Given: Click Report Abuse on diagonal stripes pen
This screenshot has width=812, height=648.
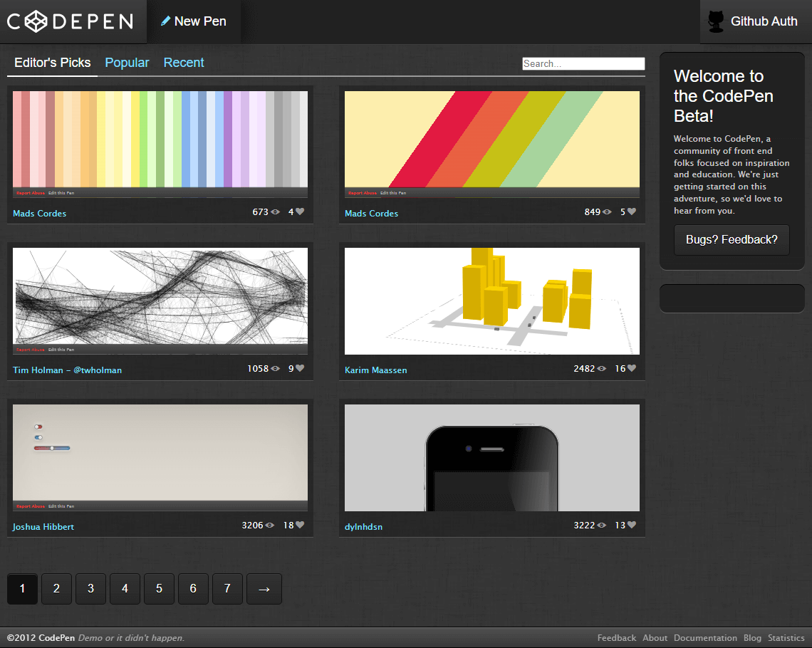Looking at the screenshot, I should point(362,193).
